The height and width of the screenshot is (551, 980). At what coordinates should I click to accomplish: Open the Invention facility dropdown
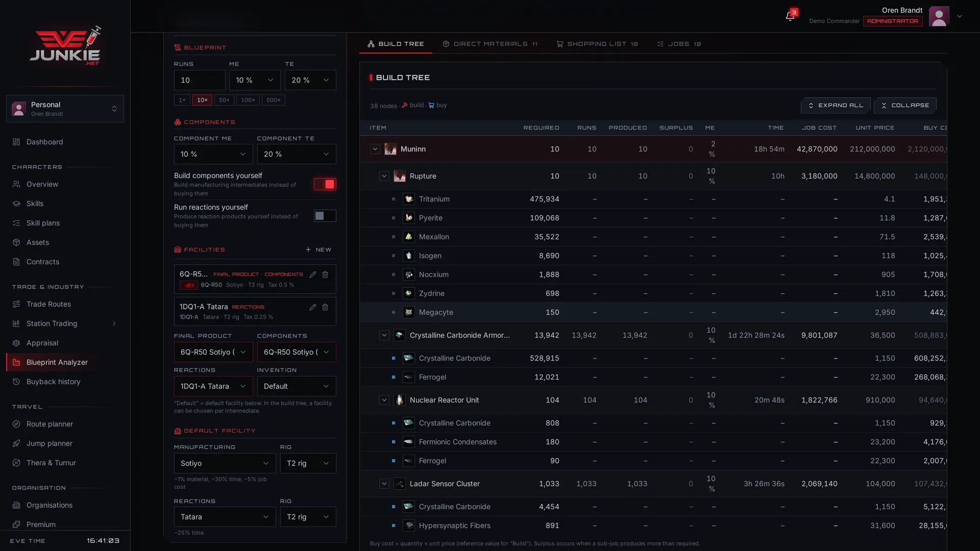(297, 386)
